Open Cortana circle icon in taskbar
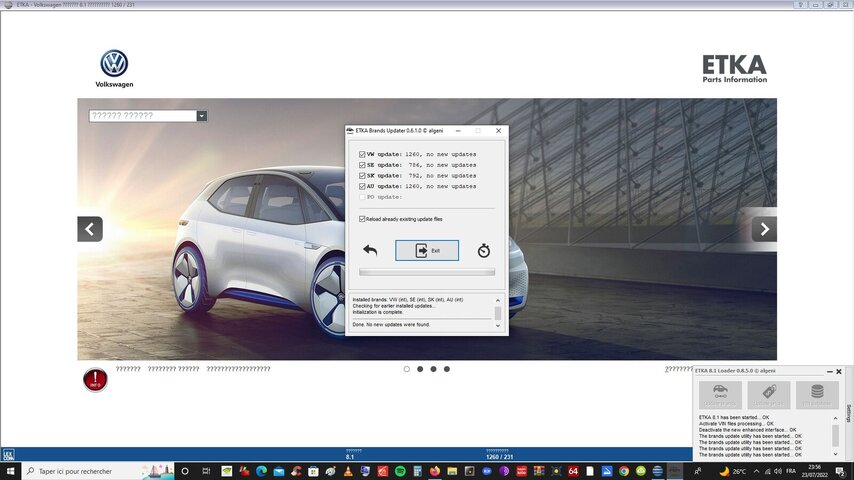The image size is (854, 480). click(185, 471)
